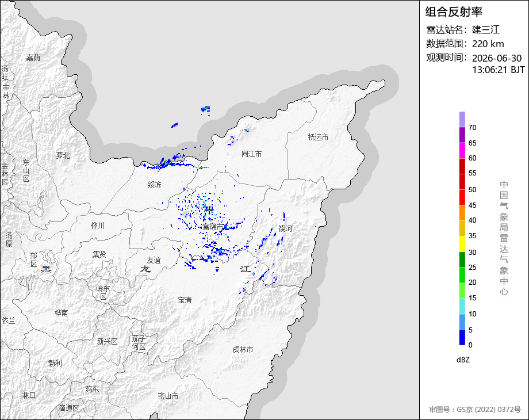Click the dark green 25 dBZ swatch
The image size is (529, 420).
point(462,259)
